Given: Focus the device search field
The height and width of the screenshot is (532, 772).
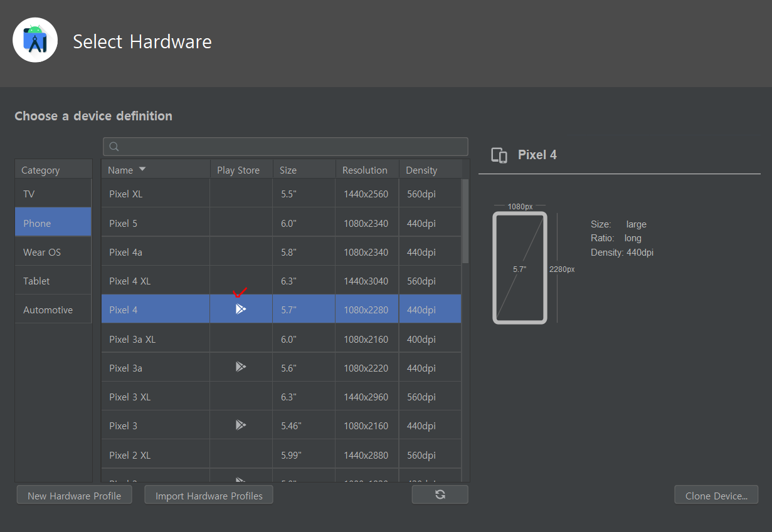Looking at the screenshot, I should (285, 147).
